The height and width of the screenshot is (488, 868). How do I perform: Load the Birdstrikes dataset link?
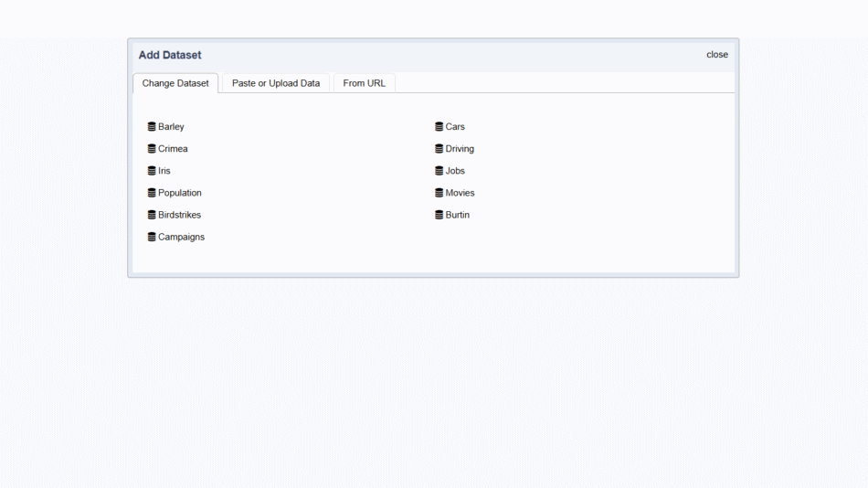(179, 215)
